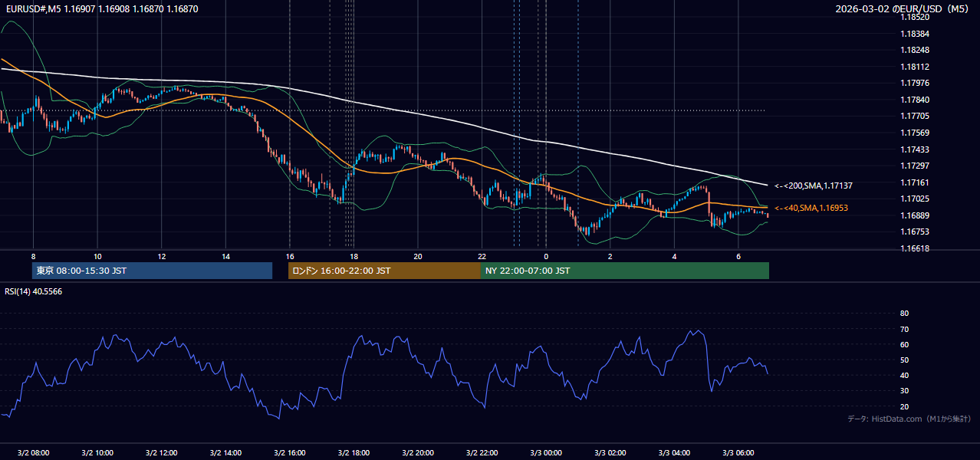The image size is (980, 460).
Task: Click the '3/2 22:00' time label
Action: click(482, 452)
